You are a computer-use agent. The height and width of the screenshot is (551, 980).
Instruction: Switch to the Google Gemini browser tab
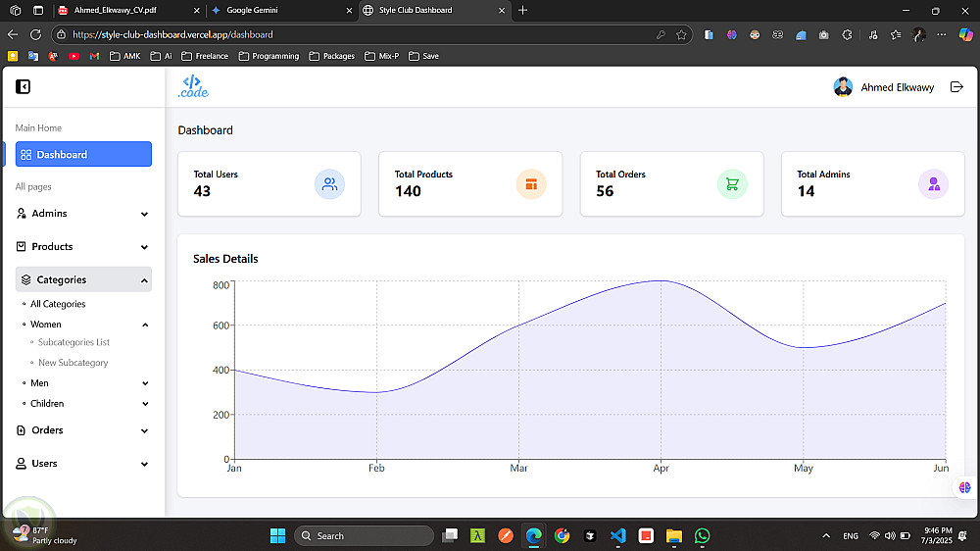(x=281, y=10)
